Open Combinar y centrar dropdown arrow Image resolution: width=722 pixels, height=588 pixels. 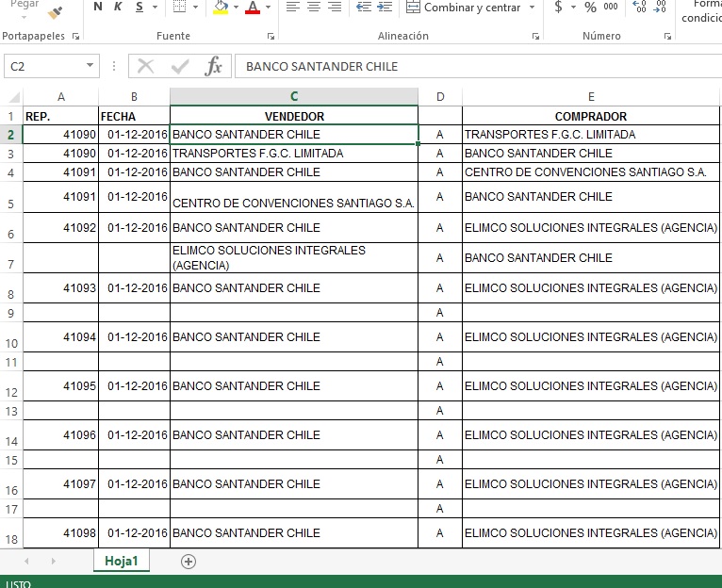533,7
